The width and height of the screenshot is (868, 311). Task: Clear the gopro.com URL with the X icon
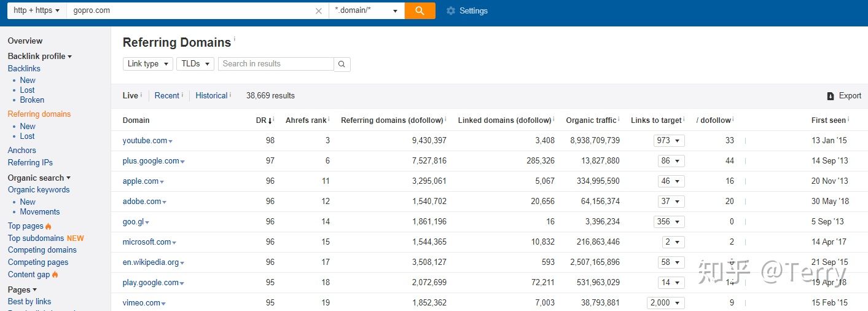[319, 10]
